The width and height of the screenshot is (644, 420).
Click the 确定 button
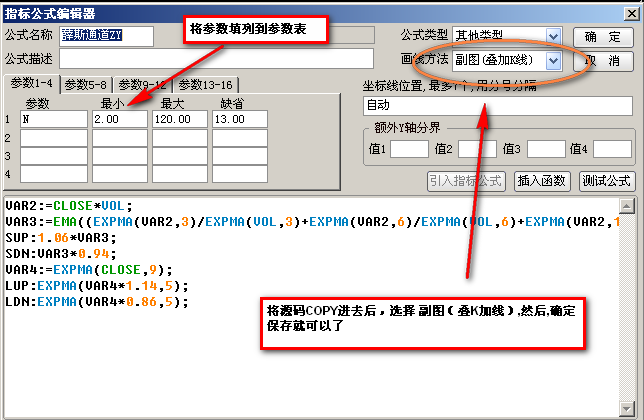click(x=603, y=37)
